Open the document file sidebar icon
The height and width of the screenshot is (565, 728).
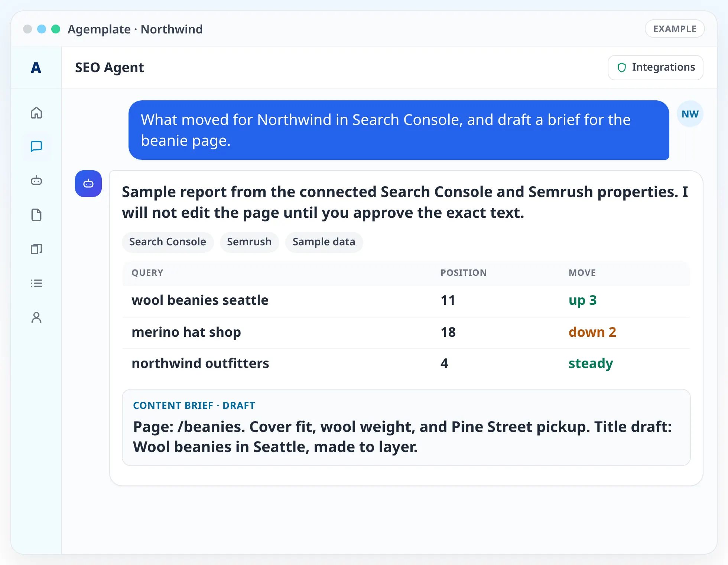pos(36,215)
